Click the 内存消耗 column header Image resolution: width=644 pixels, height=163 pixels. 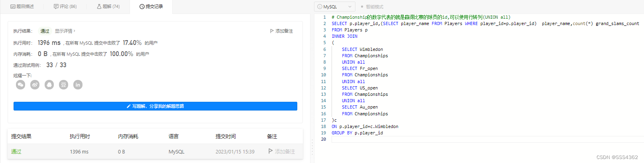coord(128,136)
